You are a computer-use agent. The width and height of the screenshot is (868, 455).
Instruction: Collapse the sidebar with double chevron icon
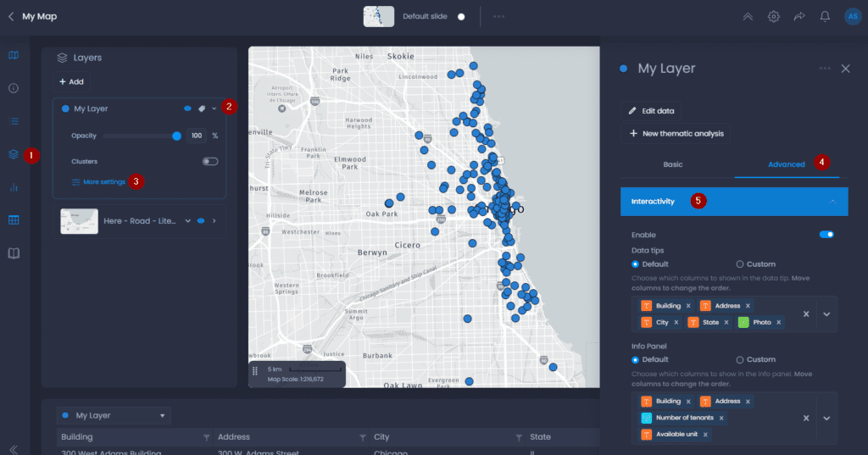pos(14,449)
